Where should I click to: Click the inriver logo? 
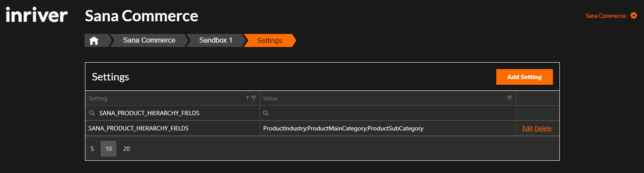[37, 16]
